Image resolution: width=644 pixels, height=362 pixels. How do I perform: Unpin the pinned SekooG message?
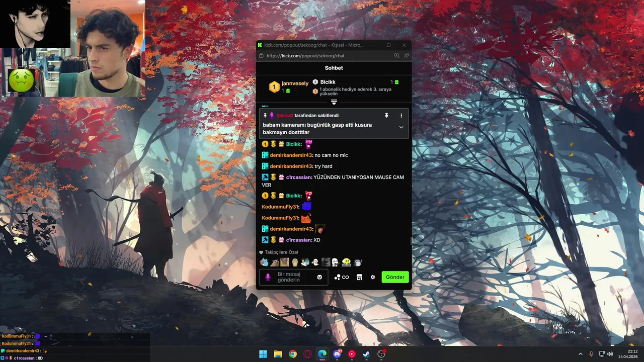coord(386,116)
